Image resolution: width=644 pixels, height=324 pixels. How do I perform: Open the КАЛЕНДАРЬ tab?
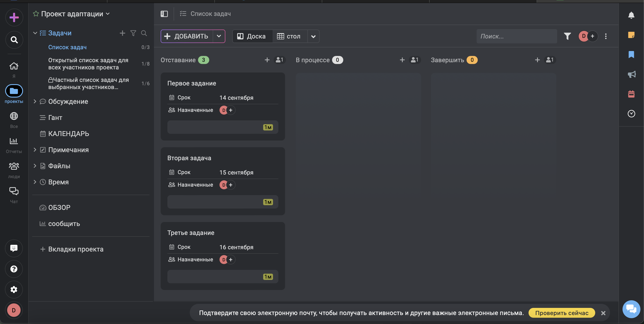[x=68, y=134]
